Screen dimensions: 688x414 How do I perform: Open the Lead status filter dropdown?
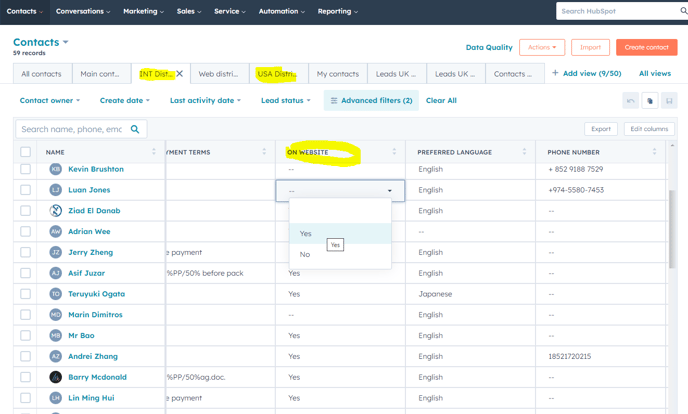285,101
